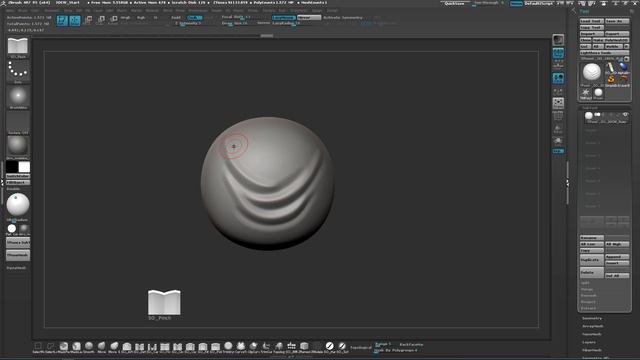The image size is (640, 360).
Task: Click Save As in Tool palette
Action: pos(617,21)
